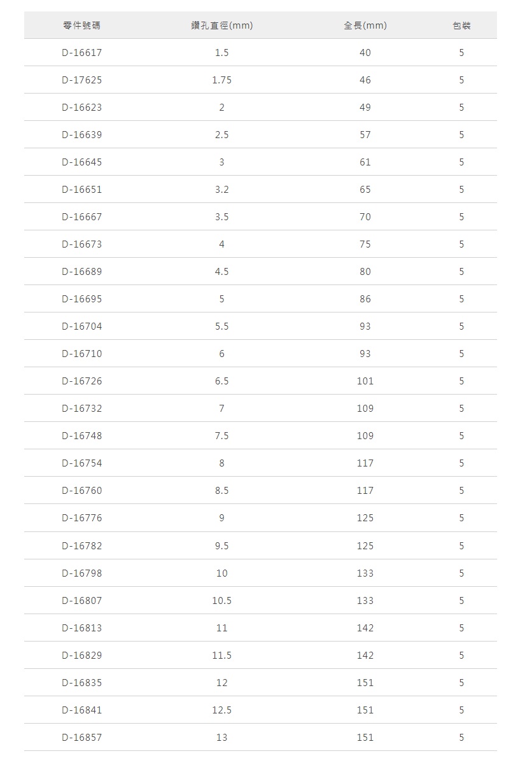
Task: Click the 全長(mm) column header
Action: pos(365,25)
